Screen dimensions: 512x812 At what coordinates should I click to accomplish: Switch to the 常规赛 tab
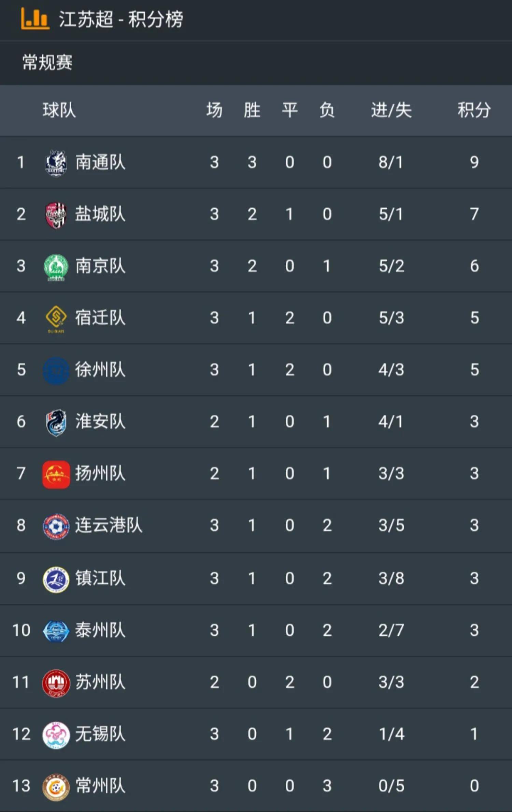click(47, 63)
